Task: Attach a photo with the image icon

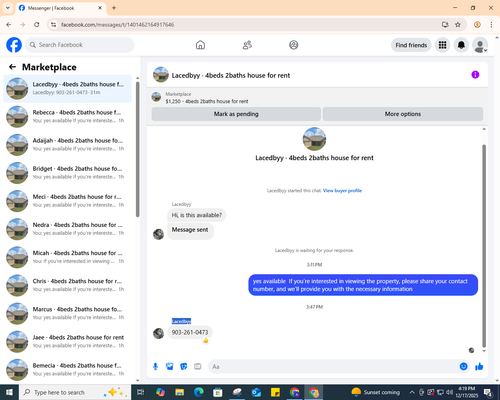Action: (x=170, y=367)
